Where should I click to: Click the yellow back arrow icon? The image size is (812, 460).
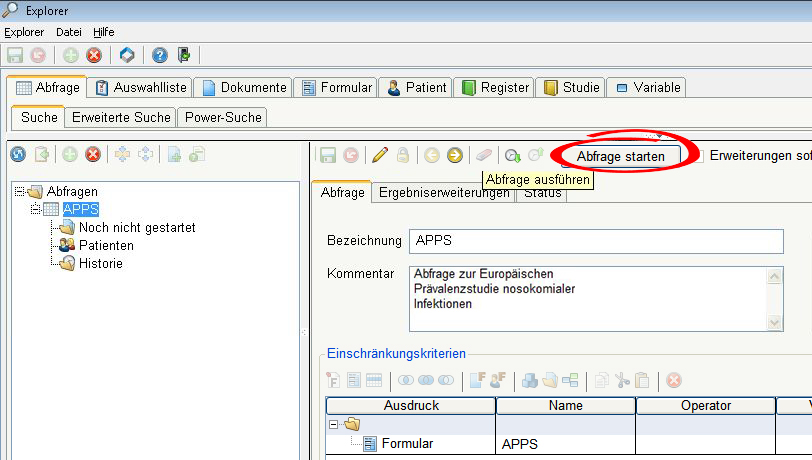click(431, 155)
